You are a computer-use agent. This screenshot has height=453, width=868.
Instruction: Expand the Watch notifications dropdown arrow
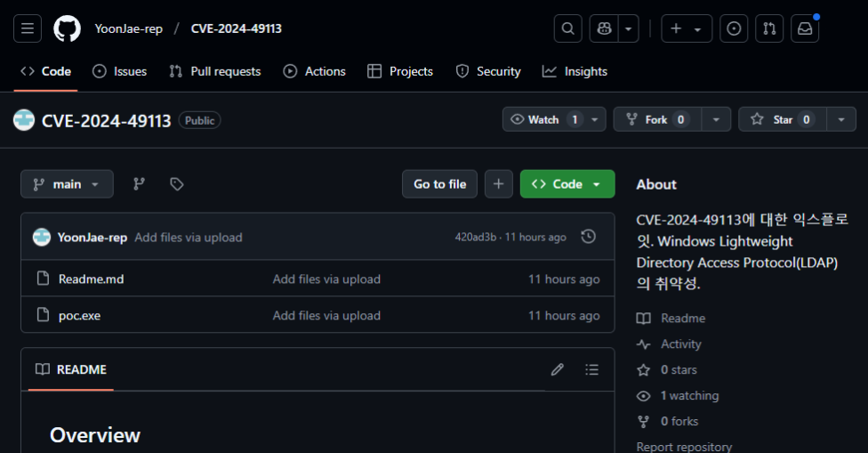click(595, 119)
